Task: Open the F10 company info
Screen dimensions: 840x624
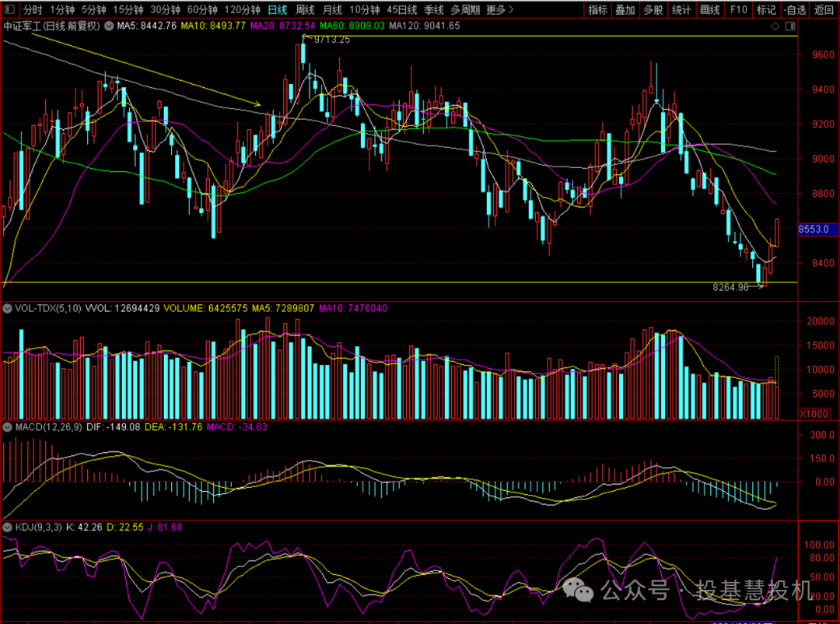Action: [738, 9]
